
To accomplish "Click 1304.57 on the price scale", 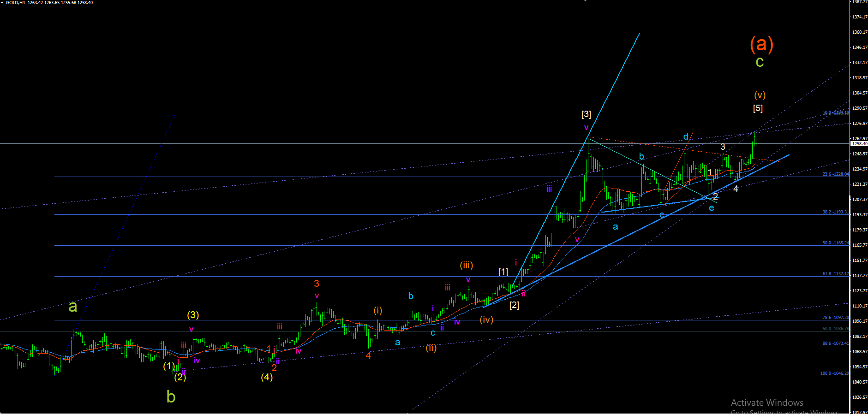I will click(x=859, y=93).
